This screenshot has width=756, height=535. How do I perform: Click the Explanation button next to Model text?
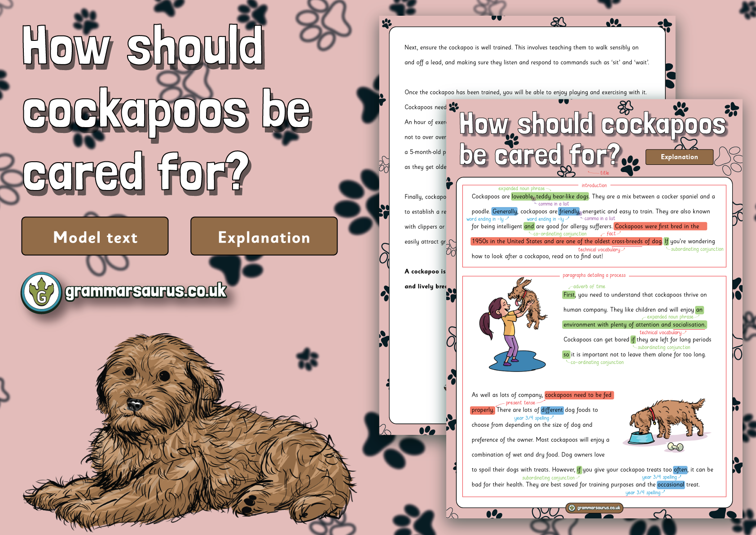(x=264, y=237)
